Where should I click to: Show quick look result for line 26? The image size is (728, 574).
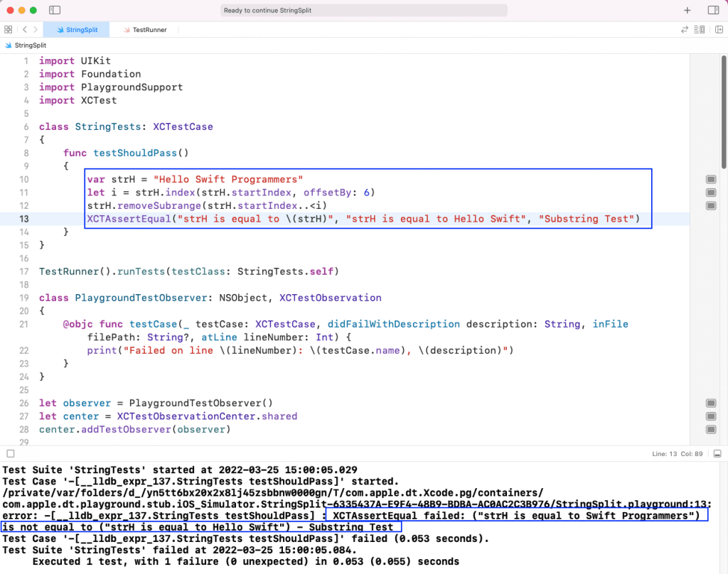[x=710, y=403]
